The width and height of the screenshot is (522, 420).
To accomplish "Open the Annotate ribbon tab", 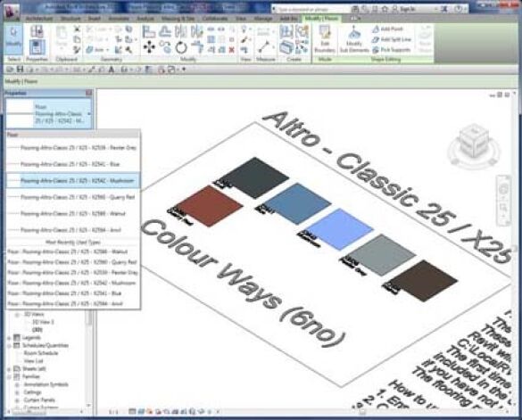I will (120, 19).
